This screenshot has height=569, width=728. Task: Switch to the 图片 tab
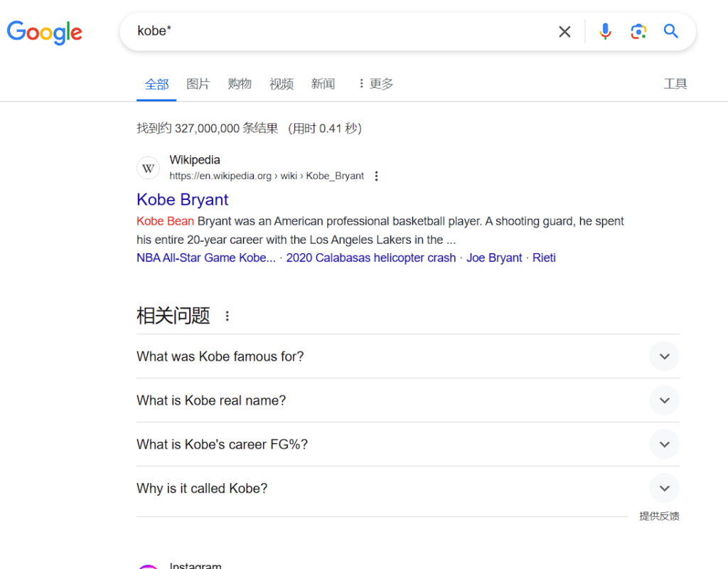(198, 84)
